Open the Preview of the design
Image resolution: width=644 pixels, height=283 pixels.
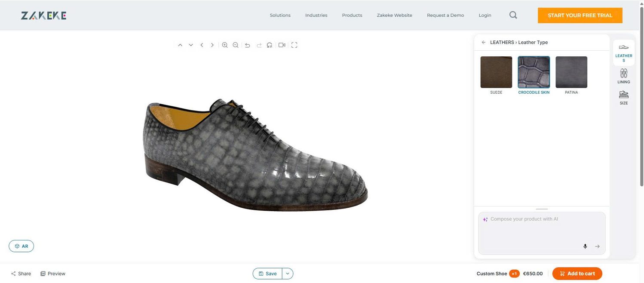tap(53, 274)
